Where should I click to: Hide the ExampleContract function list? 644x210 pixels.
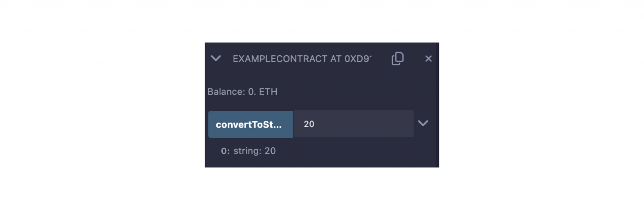pyautogui.click(x=216, y=58)
